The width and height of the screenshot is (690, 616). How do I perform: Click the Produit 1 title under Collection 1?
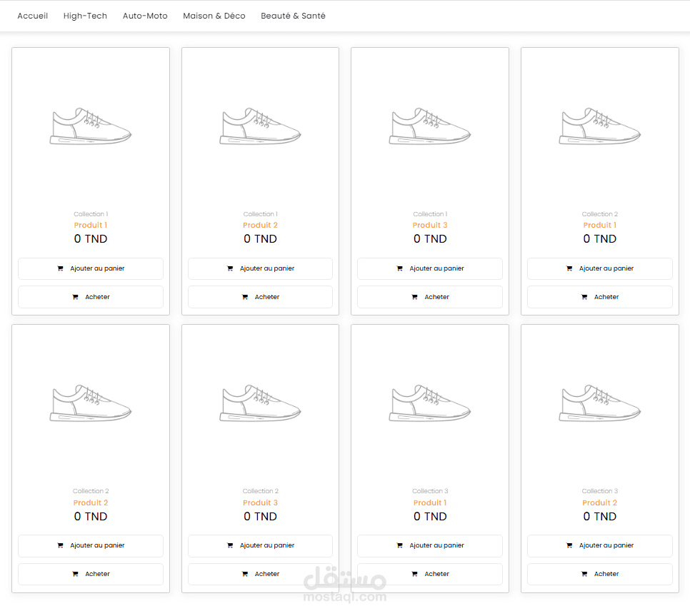point(91,225)
